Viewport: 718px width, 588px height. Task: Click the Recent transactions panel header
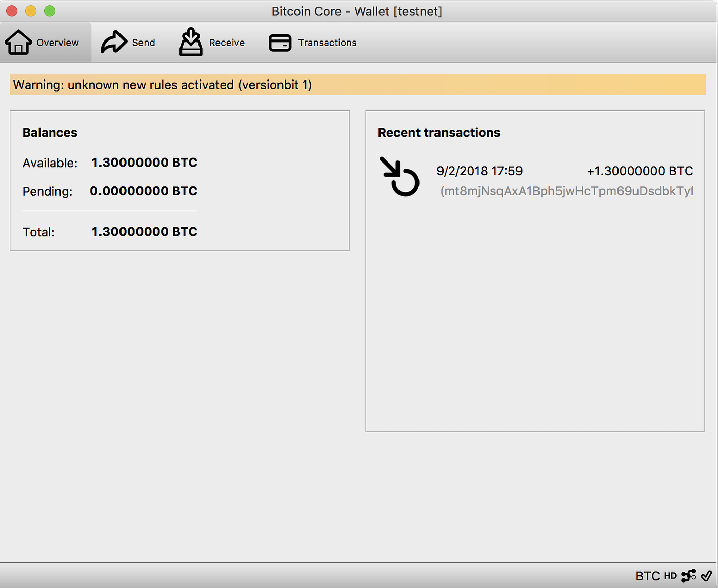[439, 132]
